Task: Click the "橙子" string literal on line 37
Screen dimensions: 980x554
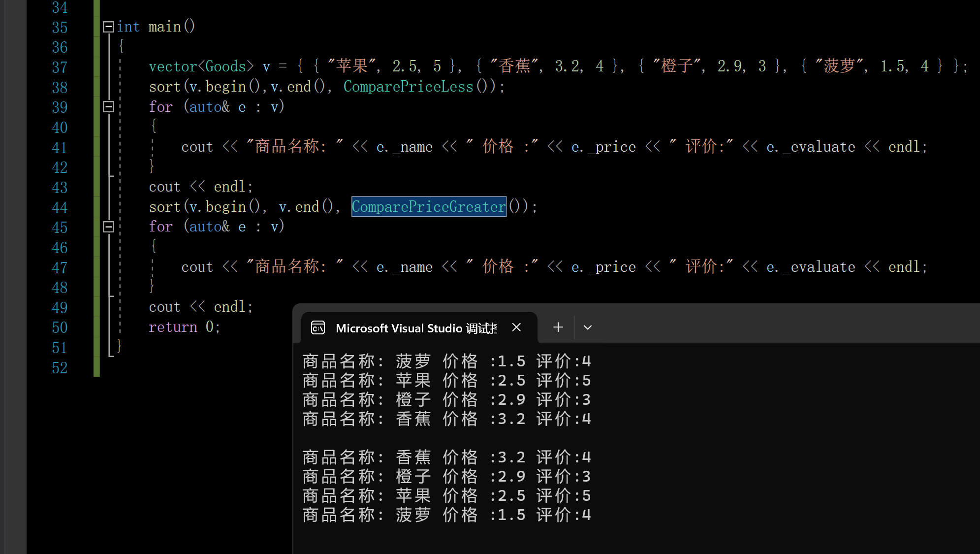Action: [677, 66]
